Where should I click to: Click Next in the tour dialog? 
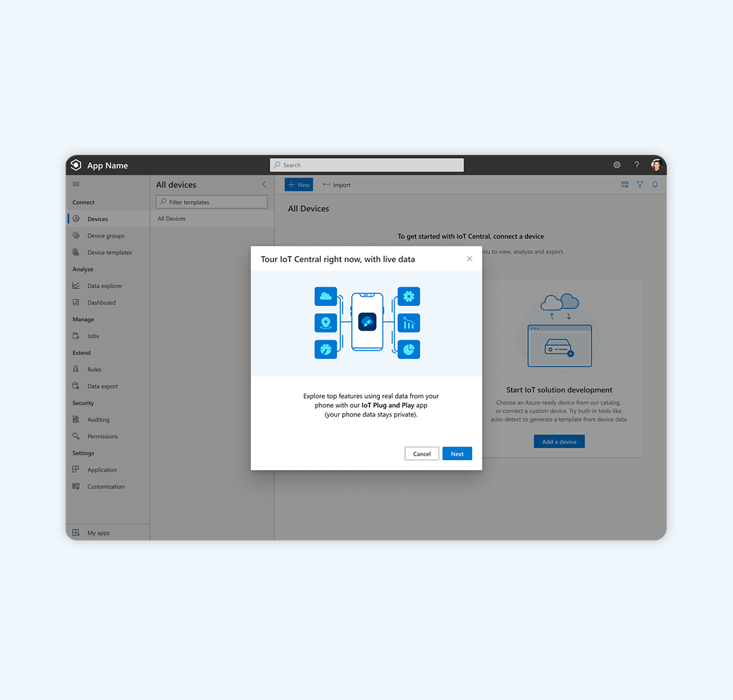(457, 454)
